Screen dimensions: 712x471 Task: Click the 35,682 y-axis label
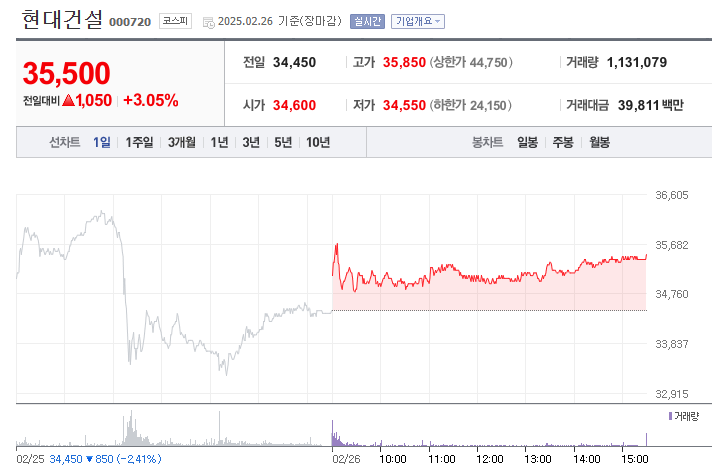[x=672, y=245]
